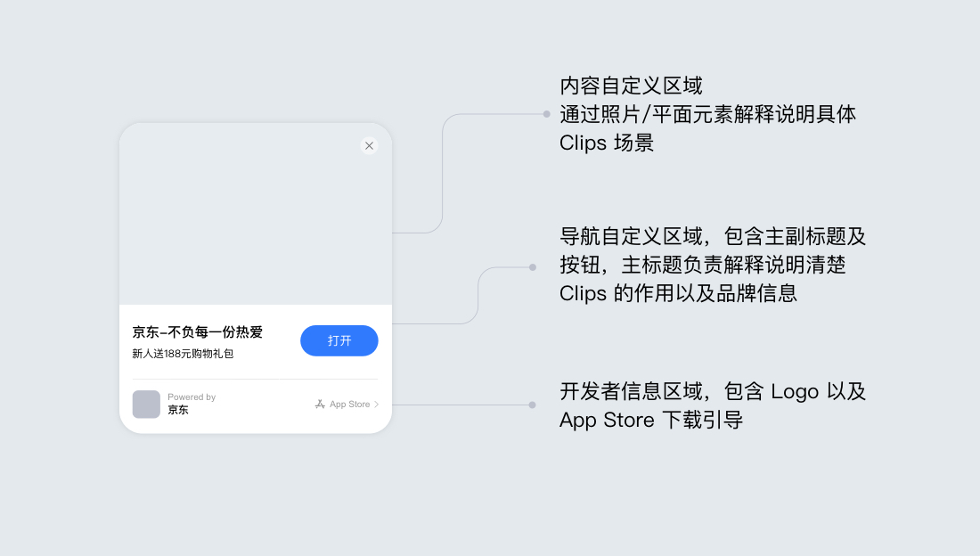The image size is (980, 556).
Task: Click the Clips 的作用以及品牌信息 line
Action: (x=678, y=293)
